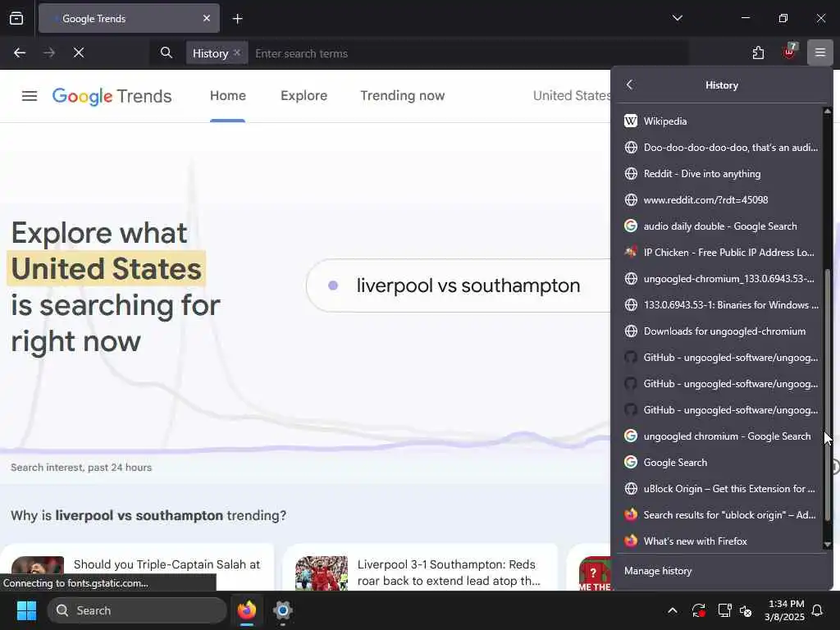Open Reddit - Dive into anything entry

tap(721, 174)
